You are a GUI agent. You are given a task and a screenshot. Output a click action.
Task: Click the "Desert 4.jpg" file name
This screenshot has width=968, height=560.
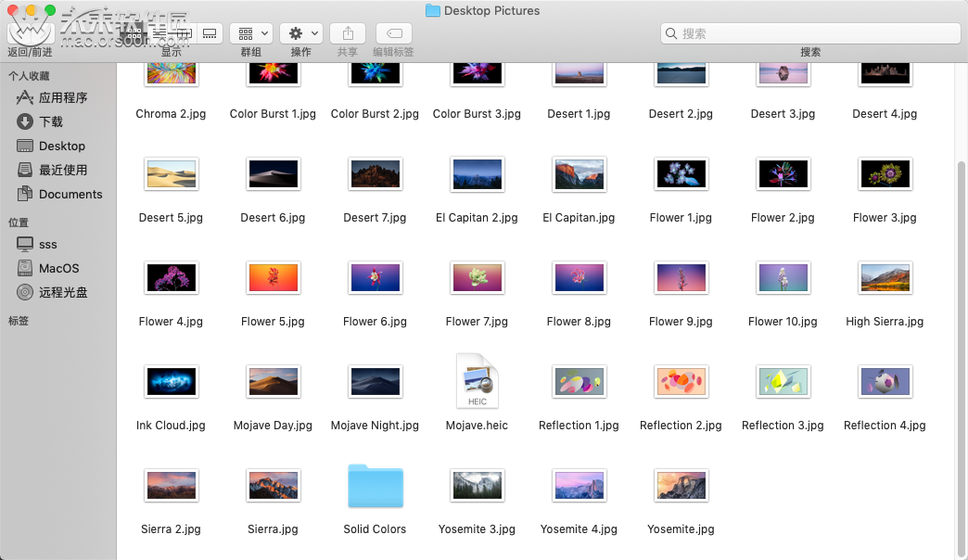[885, 114]
